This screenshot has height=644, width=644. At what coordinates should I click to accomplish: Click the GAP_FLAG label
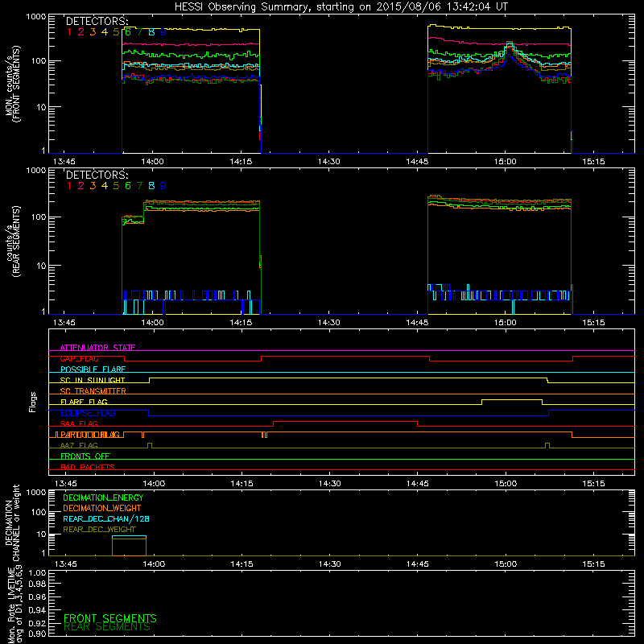click(x=79, y=358)
